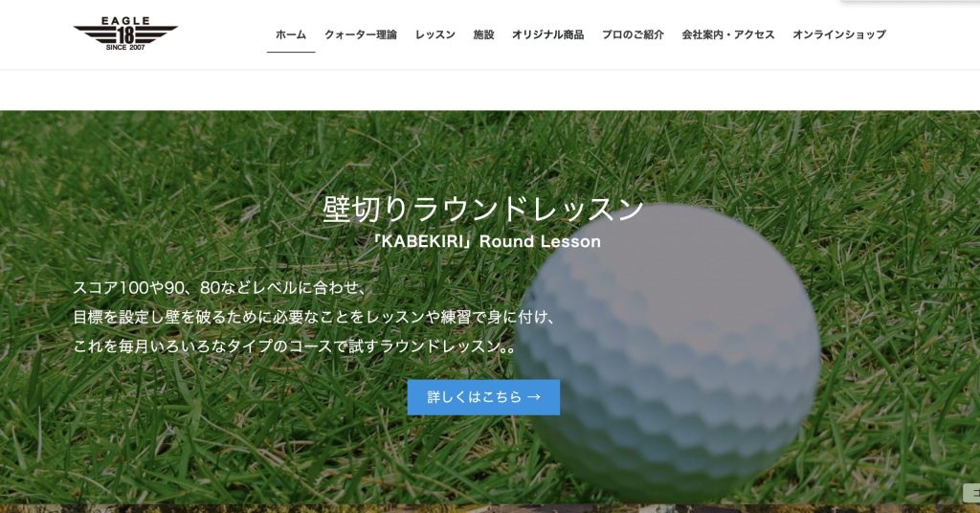Open the クォーター理論 menu item
The image size is (980, 513).
pos(361,35)
